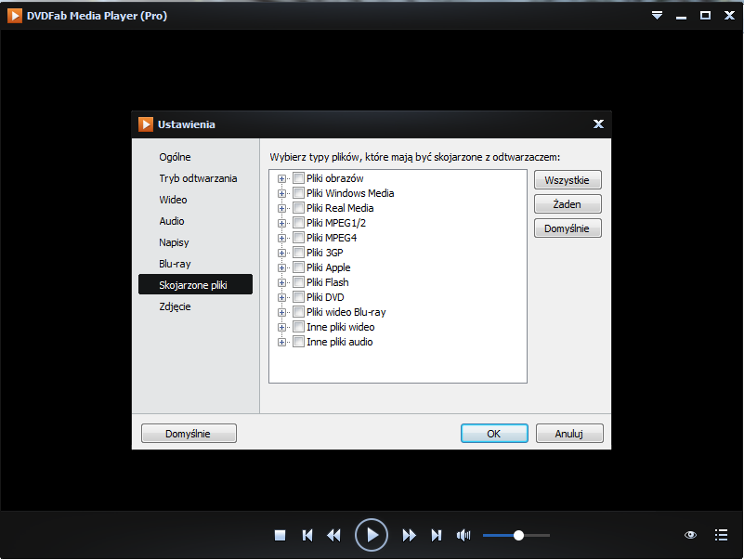The image size is (744, 560).
Task: Expand the Pliki MPEG4 tree node
Action: (282, 238)
